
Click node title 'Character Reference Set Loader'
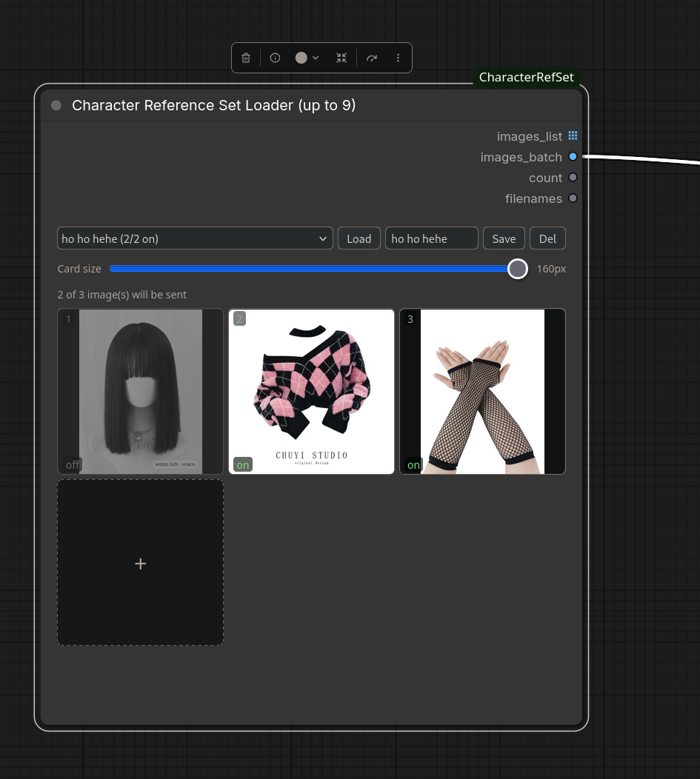coord(213,105)
